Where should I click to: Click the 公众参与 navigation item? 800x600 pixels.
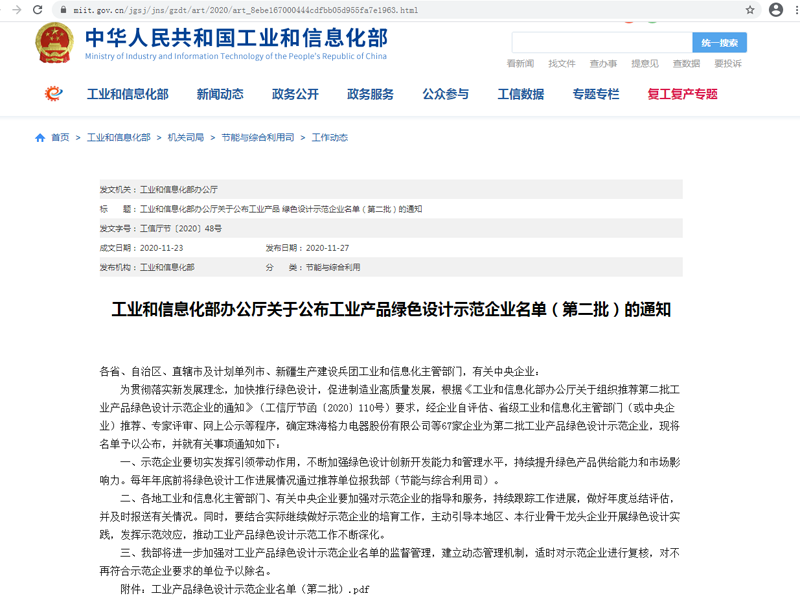click(445, 95)
